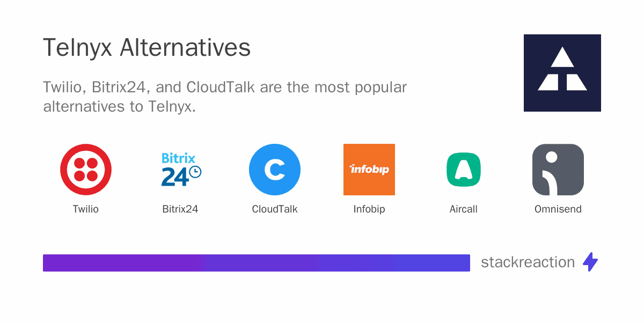This screenshot has width=644, height=322.
Task: Select the Bitrix24 logo icon
Action: click(x=180, y=170)
